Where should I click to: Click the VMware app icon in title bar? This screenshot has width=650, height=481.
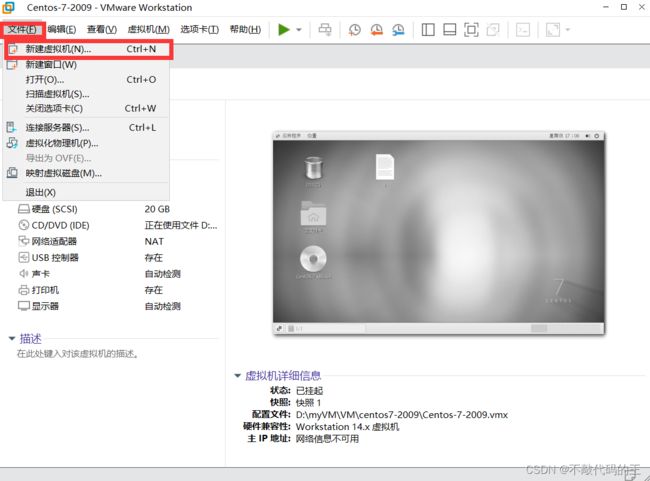pos(8,7)
